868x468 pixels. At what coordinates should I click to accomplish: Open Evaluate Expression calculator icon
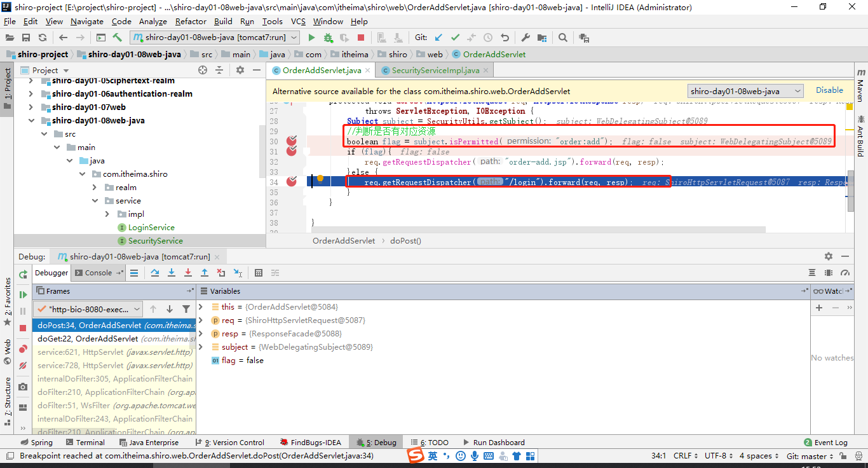point(259,273)
